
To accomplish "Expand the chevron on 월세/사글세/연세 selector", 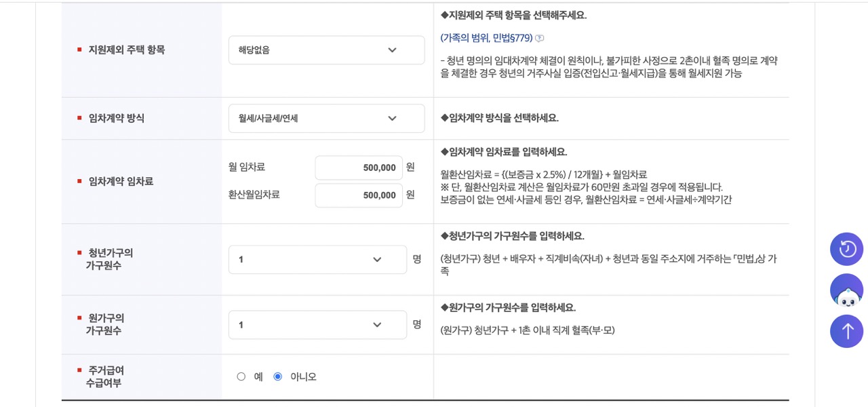I will tap(392, 118).
